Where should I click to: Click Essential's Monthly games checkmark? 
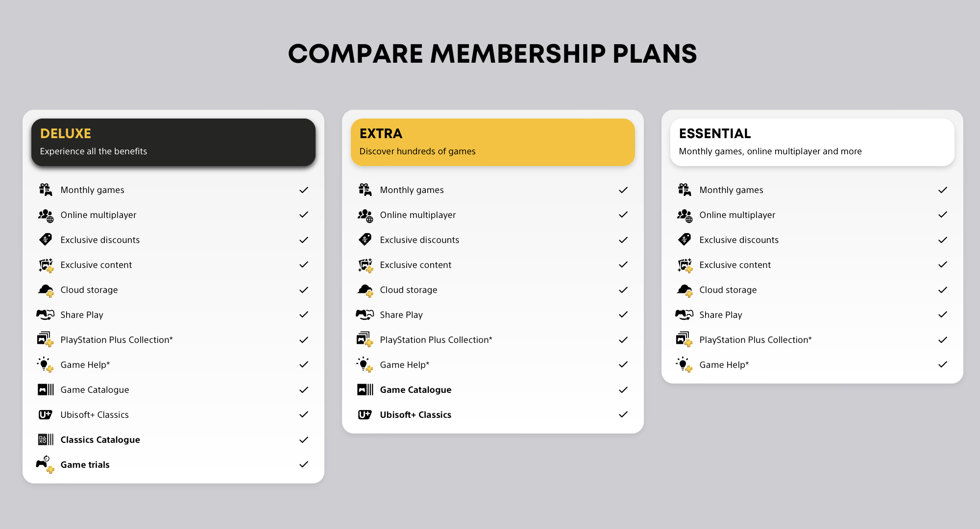(x=943, y=190)
